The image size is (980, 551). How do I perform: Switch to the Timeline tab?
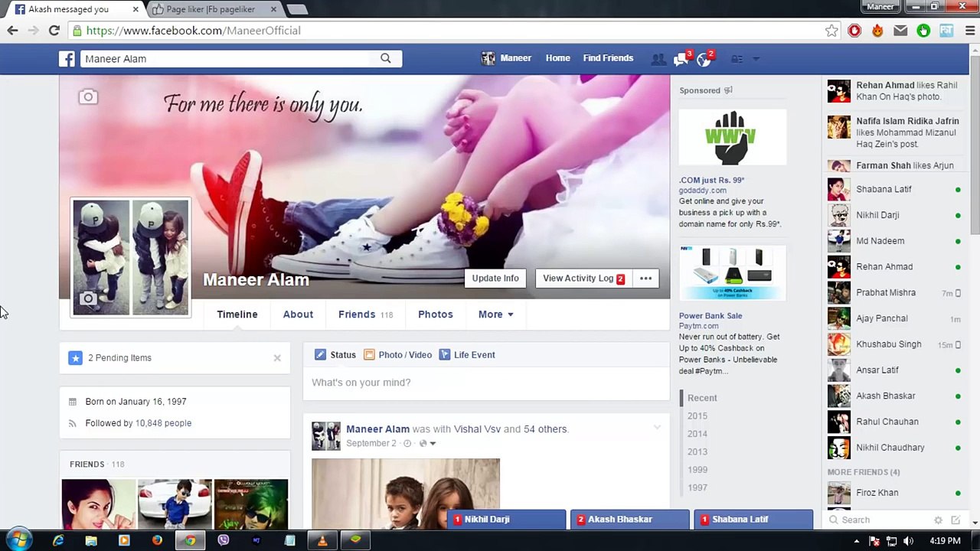pyautogui.click(x=237, y=315)
